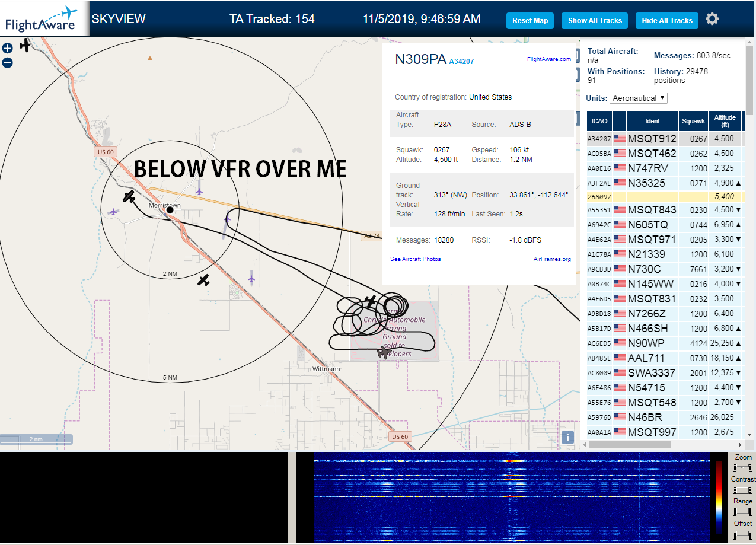Click the spectrum waterfall display
756x545 pixels.
[x=512, y=498]
